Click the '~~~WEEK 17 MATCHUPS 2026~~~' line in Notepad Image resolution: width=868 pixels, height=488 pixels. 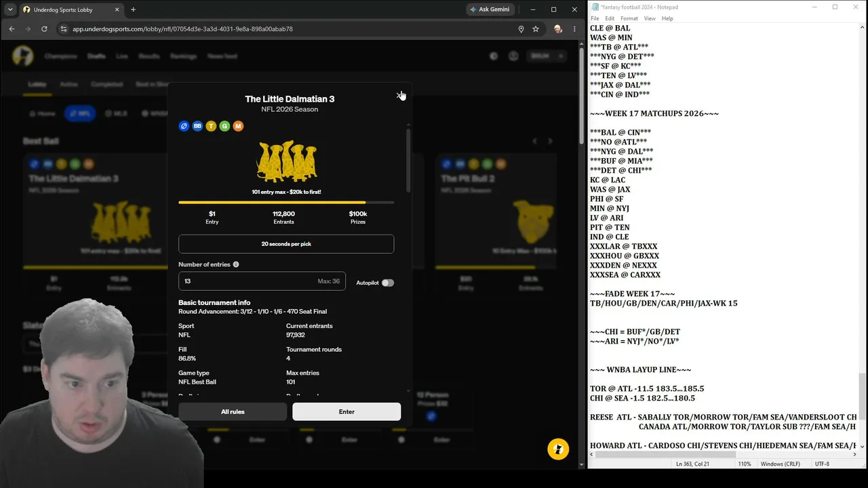click(x=654, y=114)
